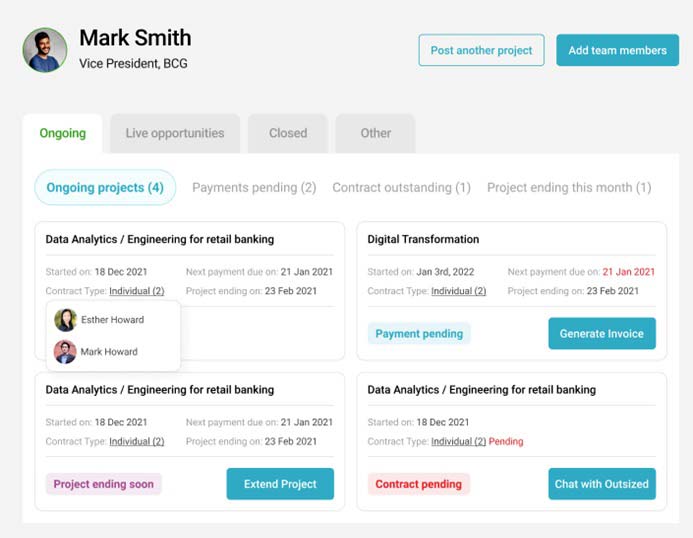Click the Add team members button
The image size is (693, 538).
click(x=617, y=50)
